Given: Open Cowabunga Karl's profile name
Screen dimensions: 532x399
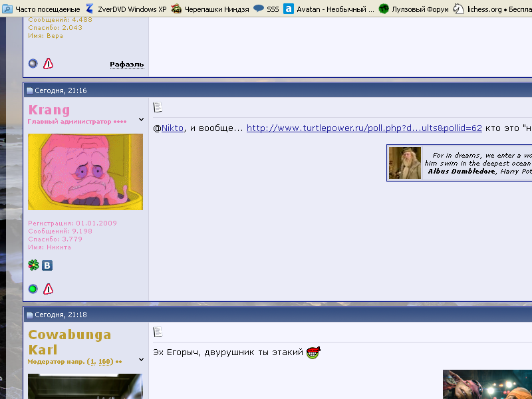Looking at the screenshot, I should [x=70, y=342].
